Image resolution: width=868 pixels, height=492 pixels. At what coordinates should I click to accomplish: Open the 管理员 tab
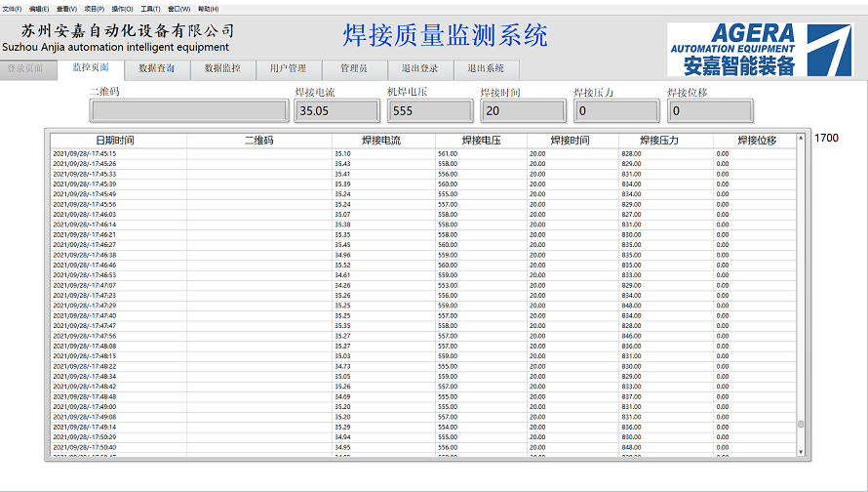coord(354,69)
